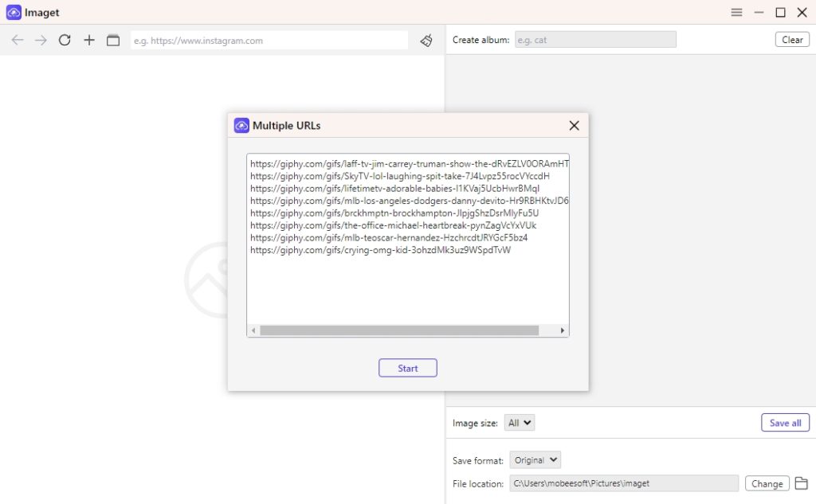This screenshot has width=816, height=504.
Task: Click the plus icon to add a URL
Action: pyautogui.click(x=88, y=40)
